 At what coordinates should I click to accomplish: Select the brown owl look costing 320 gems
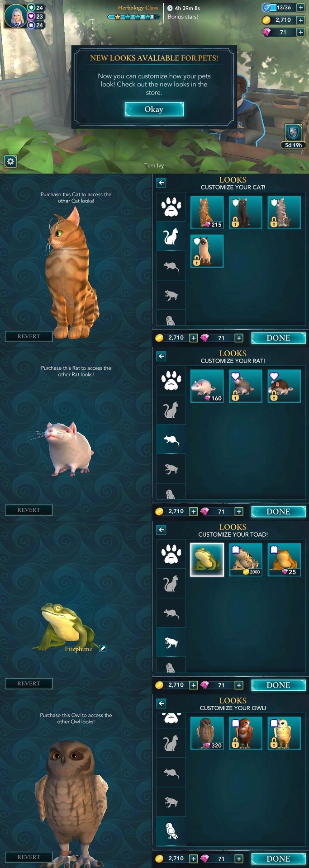click(x=207, y=733)
